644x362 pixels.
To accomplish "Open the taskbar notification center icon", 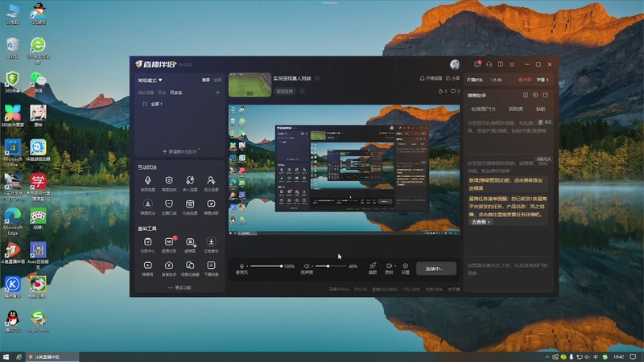I will (634, 357).
